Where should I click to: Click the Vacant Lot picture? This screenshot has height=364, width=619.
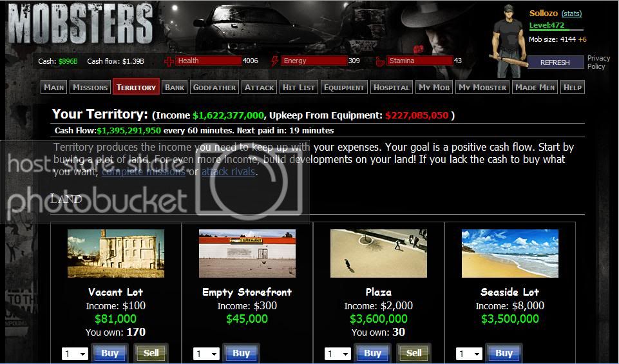(116, 253)
